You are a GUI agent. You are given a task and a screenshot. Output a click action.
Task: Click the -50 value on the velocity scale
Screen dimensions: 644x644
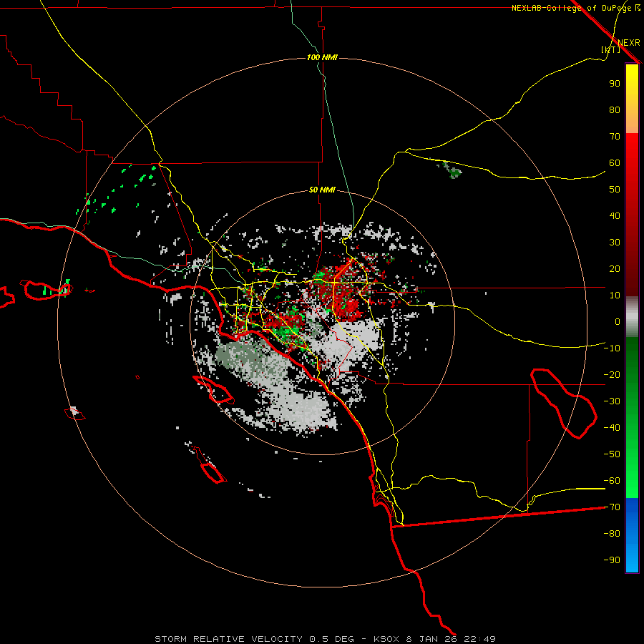click(612, 454)
